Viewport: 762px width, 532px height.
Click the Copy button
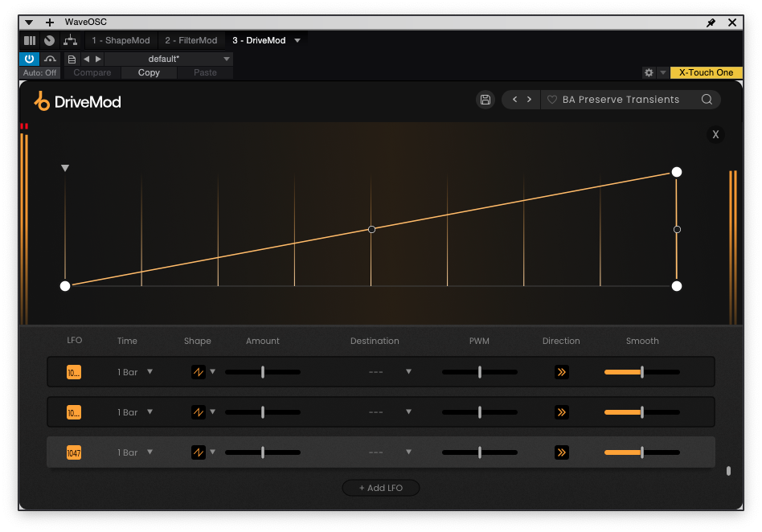(x=149, y=72)
